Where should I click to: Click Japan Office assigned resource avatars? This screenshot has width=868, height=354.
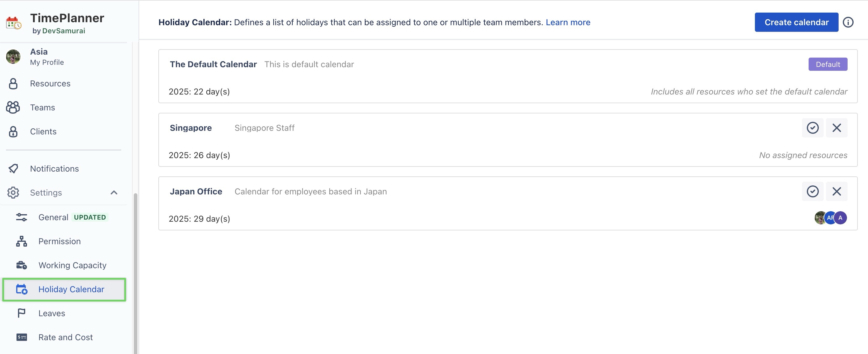point(830,218)
